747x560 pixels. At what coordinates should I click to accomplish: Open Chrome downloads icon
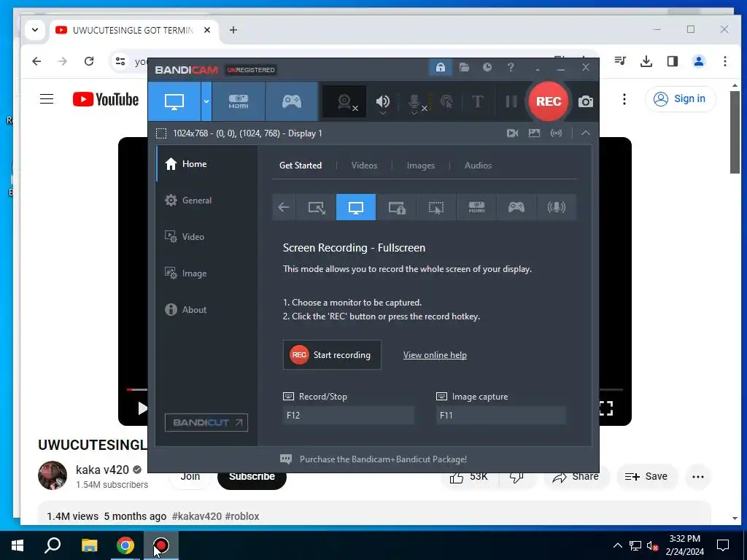tap(646, 61)
